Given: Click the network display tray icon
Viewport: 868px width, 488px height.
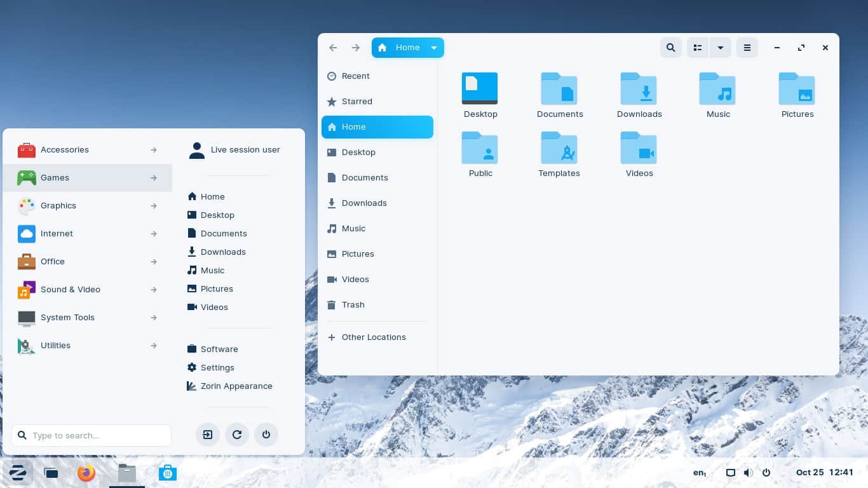Looking at the screenshot, I should coord(731,473).
